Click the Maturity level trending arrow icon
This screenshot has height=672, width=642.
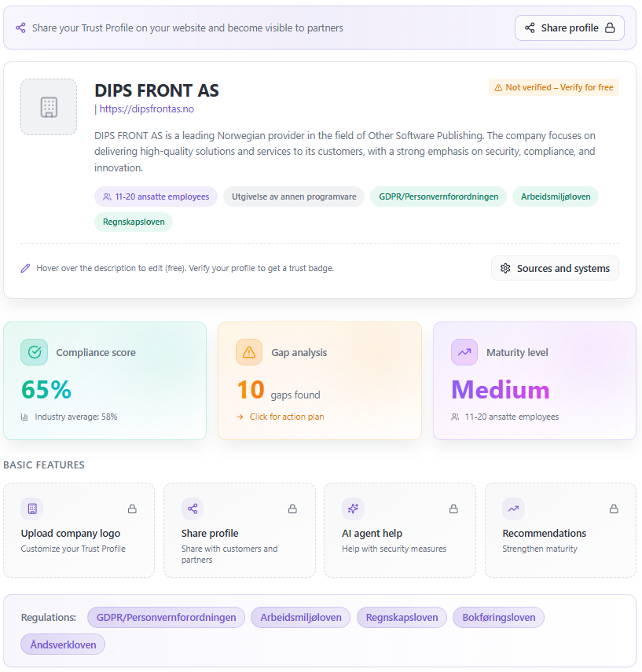pos(464,352)
